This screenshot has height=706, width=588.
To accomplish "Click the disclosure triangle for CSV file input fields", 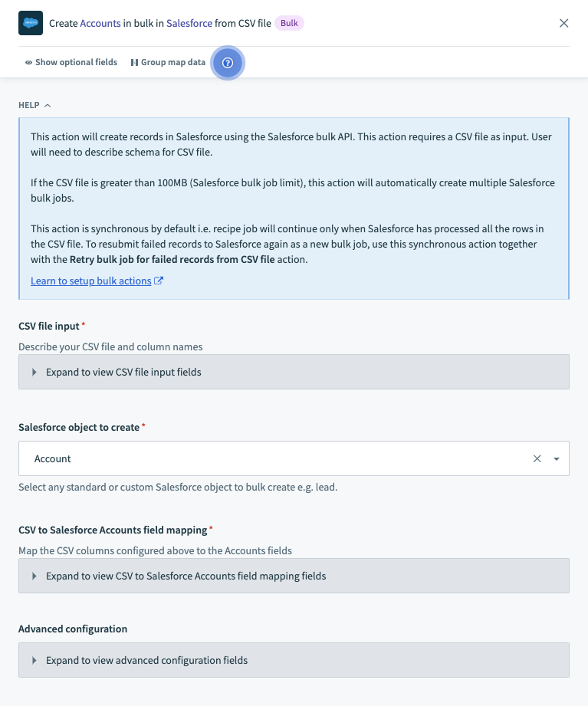I will click(x=34, y=372).
